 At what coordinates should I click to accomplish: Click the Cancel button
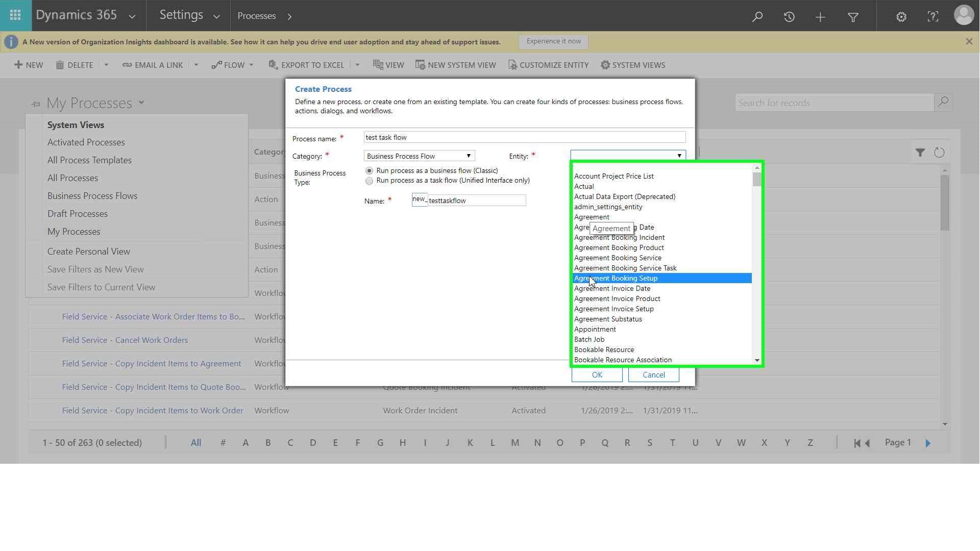coord(653,375)
